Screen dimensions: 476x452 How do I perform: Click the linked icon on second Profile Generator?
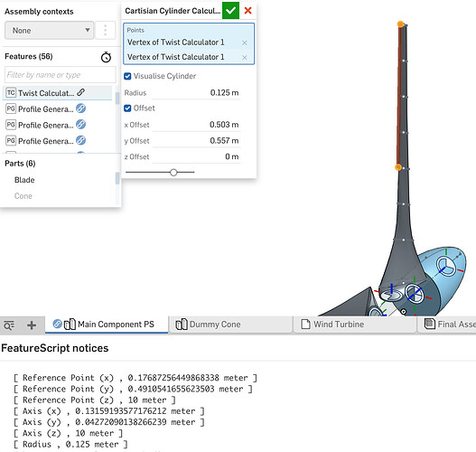(80, 125)
